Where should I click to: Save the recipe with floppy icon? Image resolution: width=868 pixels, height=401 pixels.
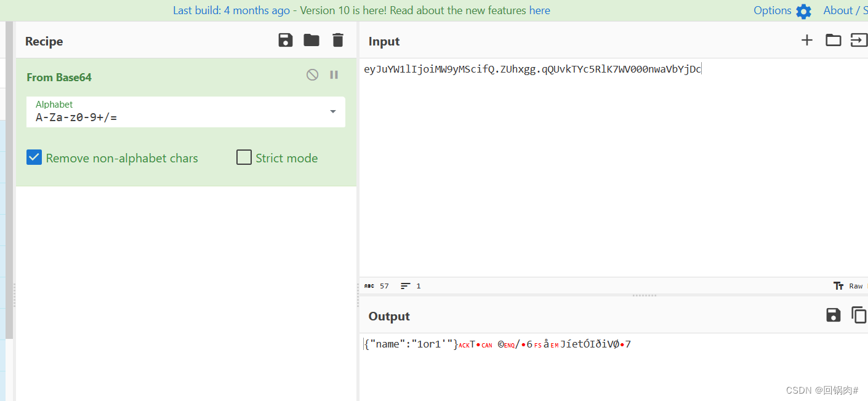(x=286, y=41)
